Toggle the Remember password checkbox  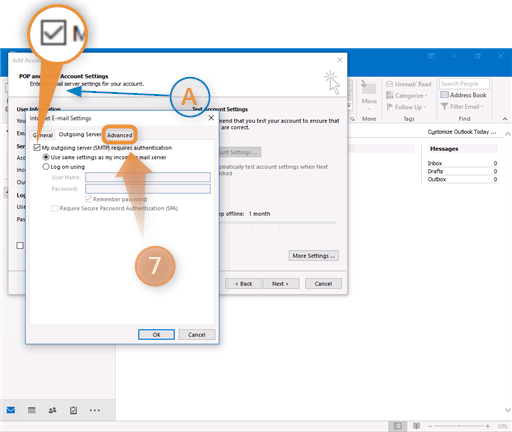88,199
